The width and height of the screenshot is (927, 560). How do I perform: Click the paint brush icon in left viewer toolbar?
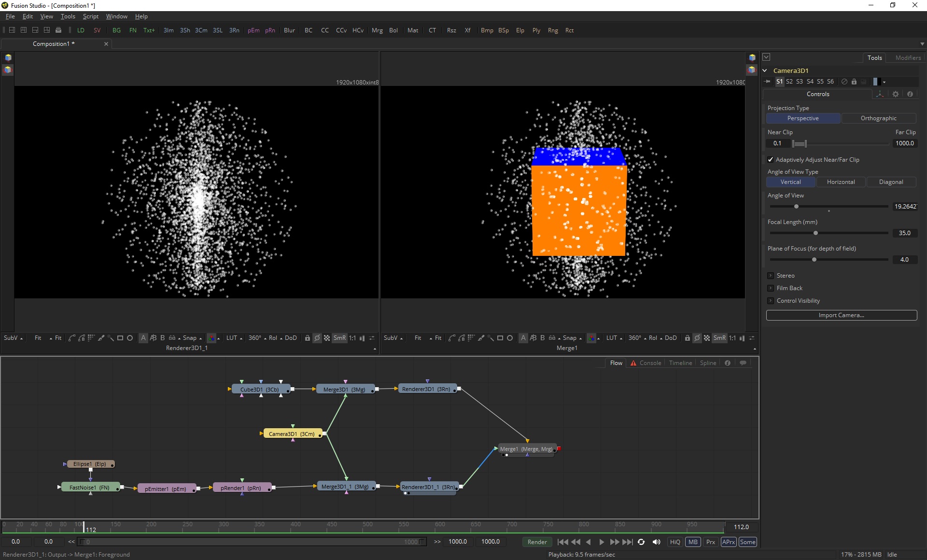pyautogui.click(x=101, y=338)
